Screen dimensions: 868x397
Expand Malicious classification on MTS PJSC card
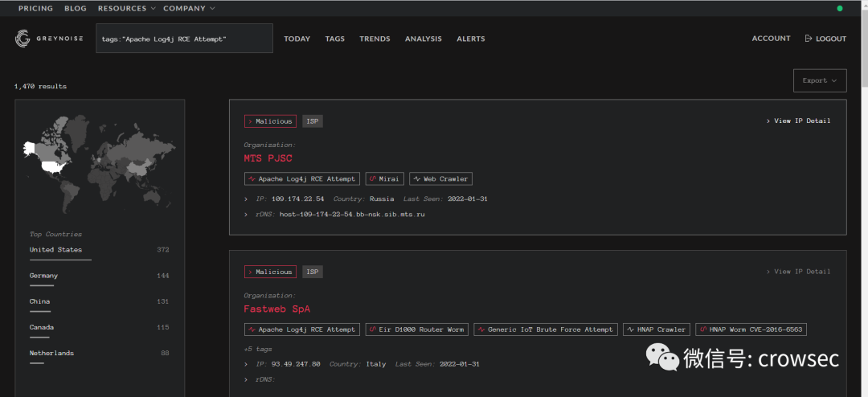[270, 121]
